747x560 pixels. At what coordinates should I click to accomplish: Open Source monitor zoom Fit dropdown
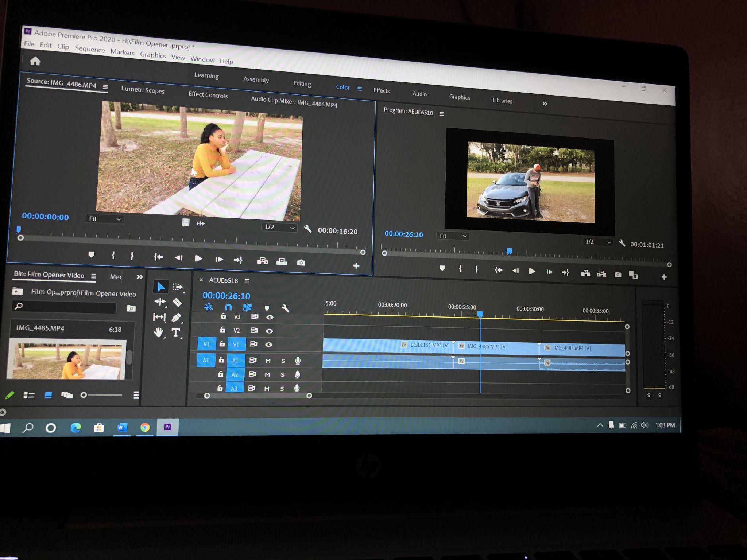click(105, 219)
